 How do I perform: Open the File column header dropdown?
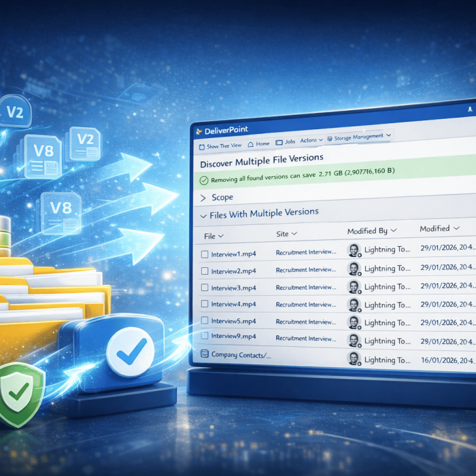tap(214, 236)
